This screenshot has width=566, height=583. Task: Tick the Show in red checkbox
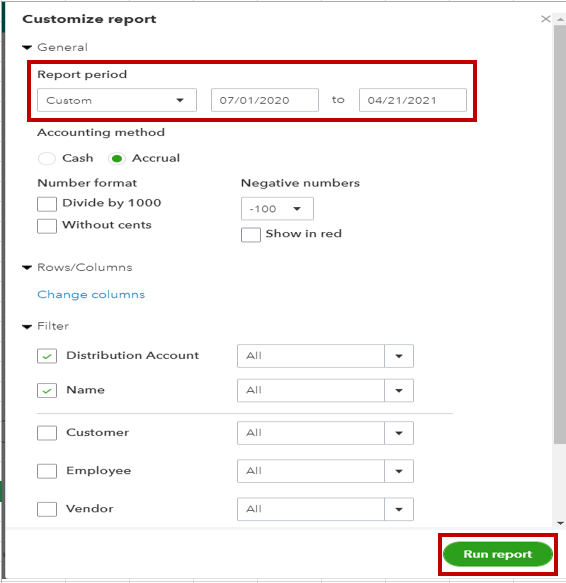[251, 235]
